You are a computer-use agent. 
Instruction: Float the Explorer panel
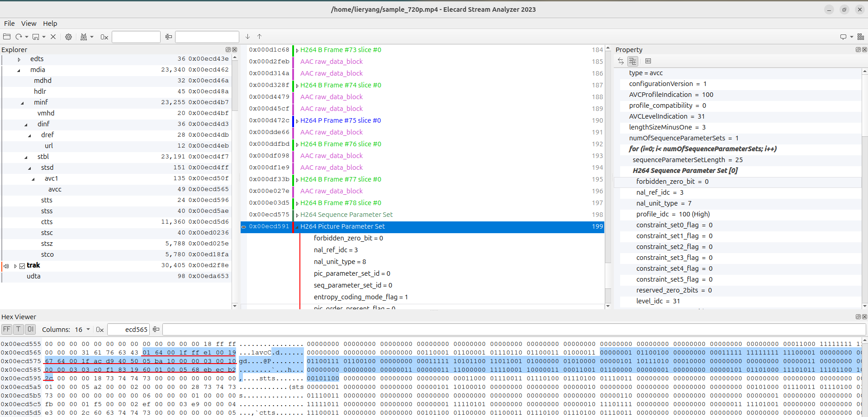tap(228, 50)
